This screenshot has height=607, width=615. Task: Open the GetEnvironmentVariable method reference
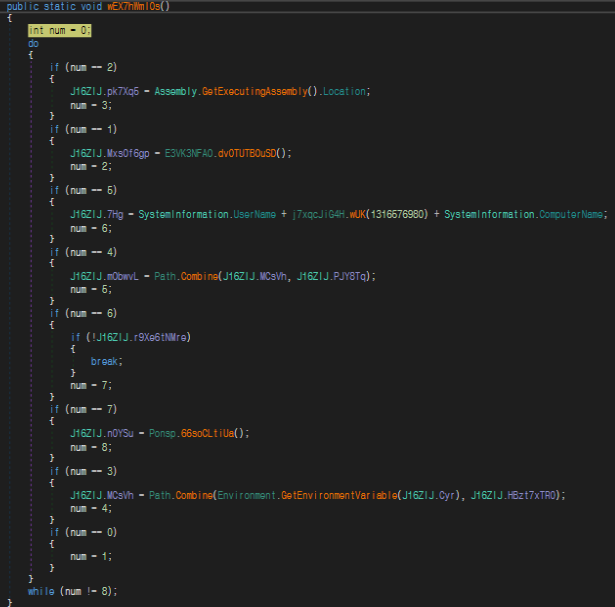click(339, 496)
